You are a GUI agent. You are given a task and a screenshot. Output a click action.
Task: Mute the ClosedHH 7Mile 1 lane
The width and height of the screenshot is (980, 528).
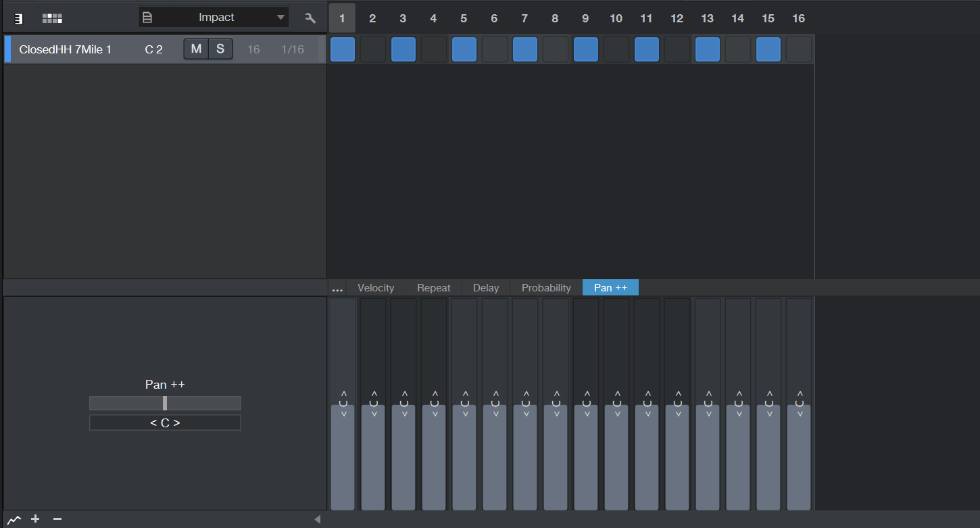(x=196, y=49)
